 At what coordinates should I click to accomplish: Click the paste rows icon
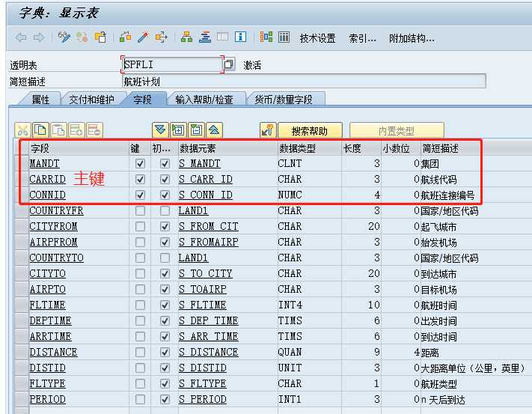(x=58, y=130)
